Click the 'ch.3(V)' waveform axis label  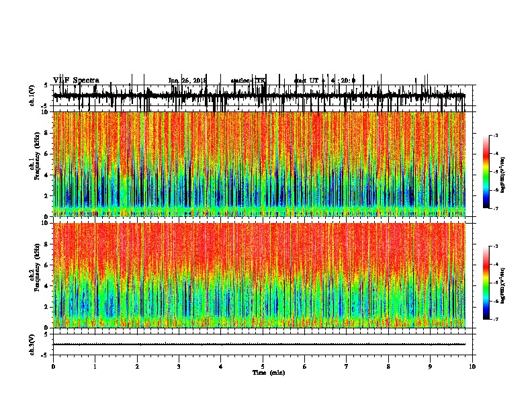tap(32, 345)
